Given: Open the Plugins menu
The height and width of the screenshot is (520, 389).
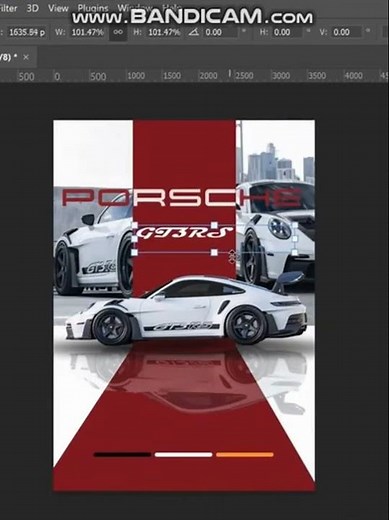Looking at the screenshot, I should tap(93, 8).
